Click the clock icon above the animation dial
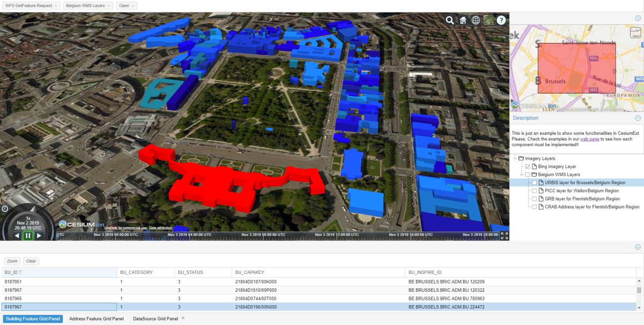644x325 pixels. tap(5, 208)
